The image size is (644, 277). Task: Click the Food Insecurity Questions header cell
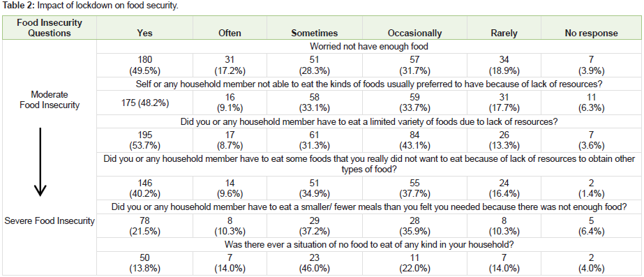coord(50,28)
